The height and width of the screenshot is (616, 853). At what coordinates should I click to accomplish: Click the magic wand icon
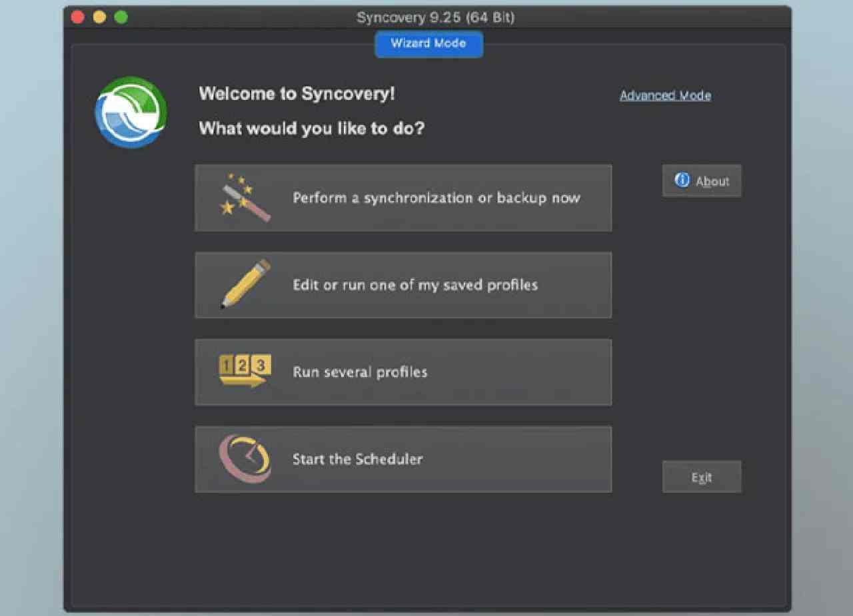point(245,198)
